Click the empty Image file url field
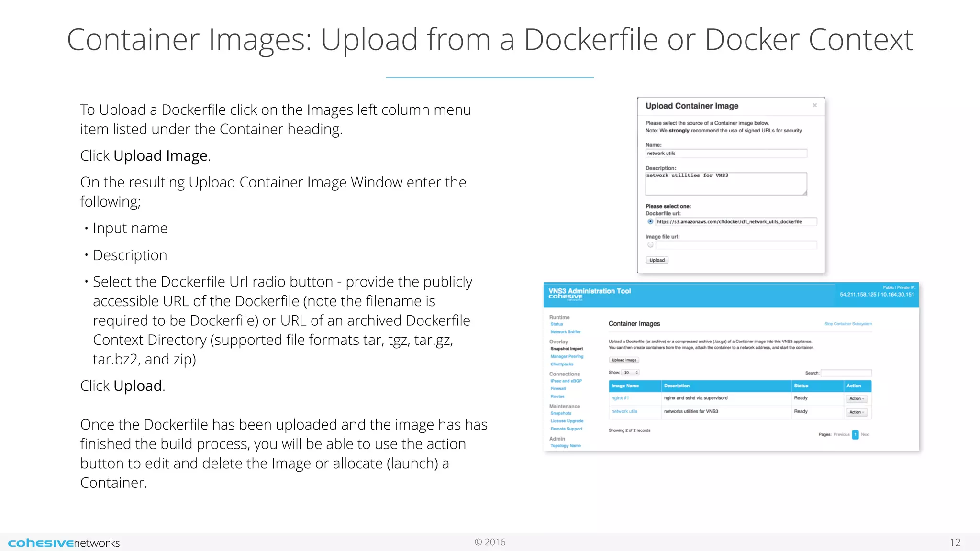The width and height of the screenshot is (980, 551). point(736,245)
